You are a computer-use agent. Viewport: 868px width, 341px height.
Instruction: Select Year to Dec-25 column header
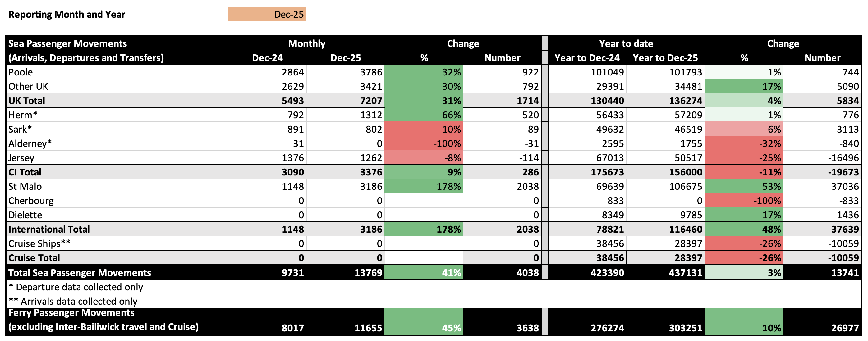tap(665, 58)
